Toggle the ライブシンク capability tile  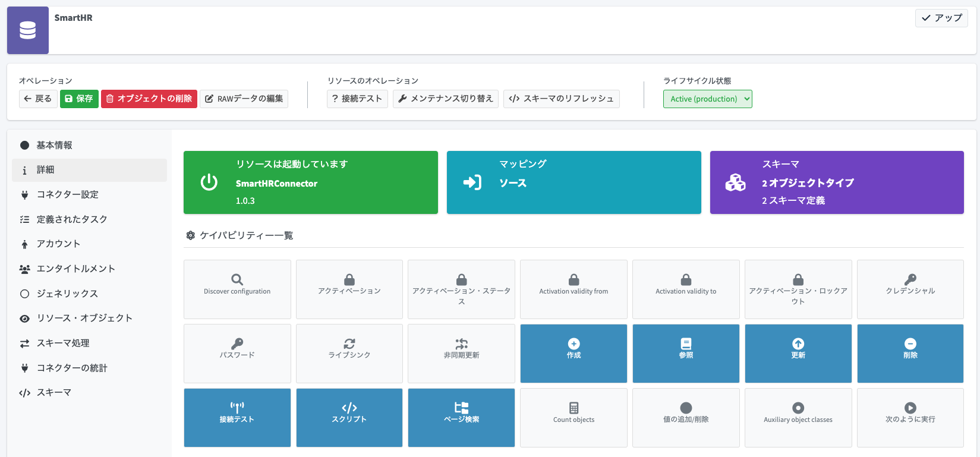pos(349,354)
